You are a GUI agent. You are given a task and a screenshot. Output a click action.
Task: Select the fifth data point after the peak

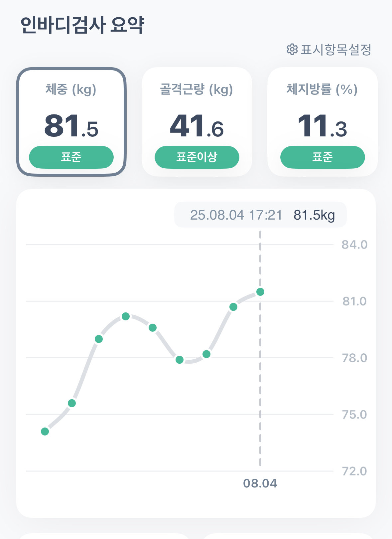pos(153,328)
